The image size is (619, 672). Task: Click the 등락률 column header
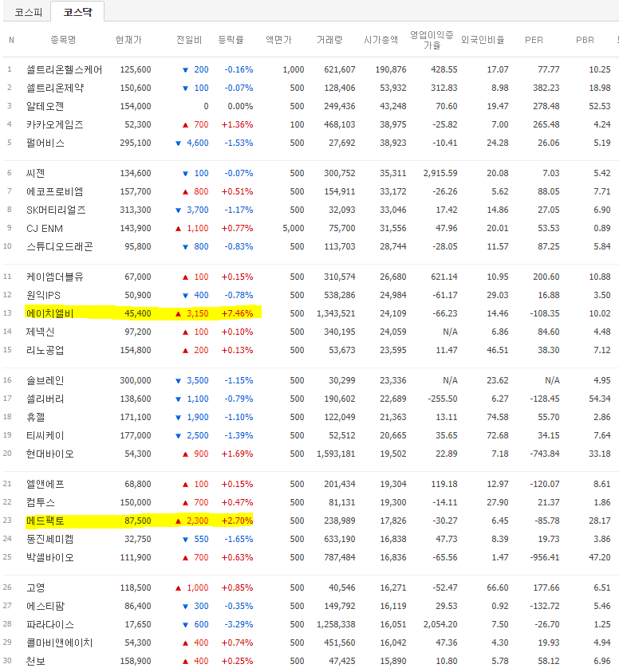tap(231, 40)
